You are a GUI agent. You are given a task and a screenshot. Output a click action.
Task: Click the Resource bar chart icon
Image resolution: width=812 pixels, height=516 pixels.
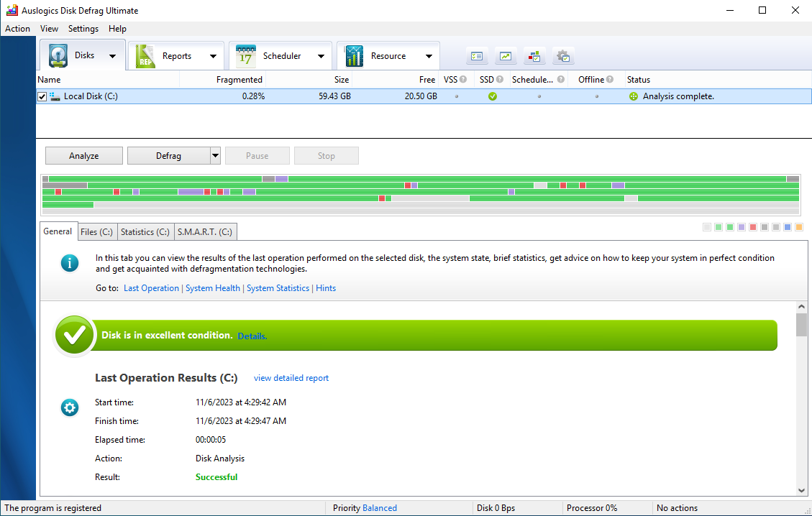pos(354,56)
